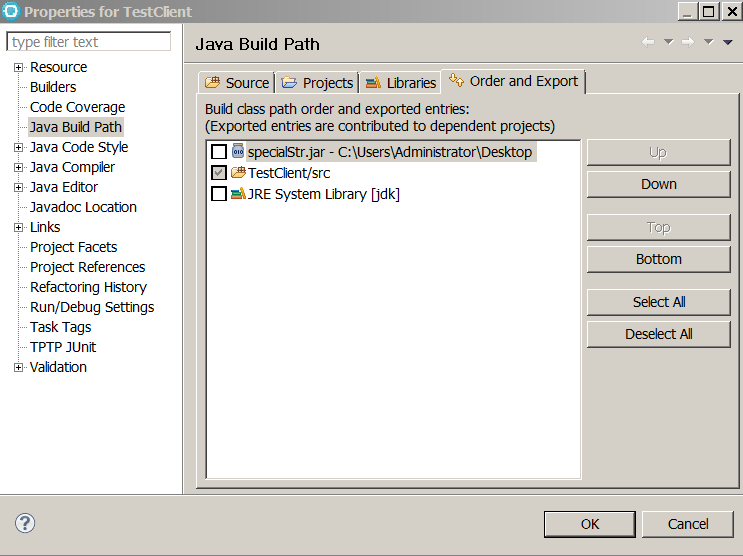Select the Java Code Style label

pyautogui.click(x=79, y=147)
